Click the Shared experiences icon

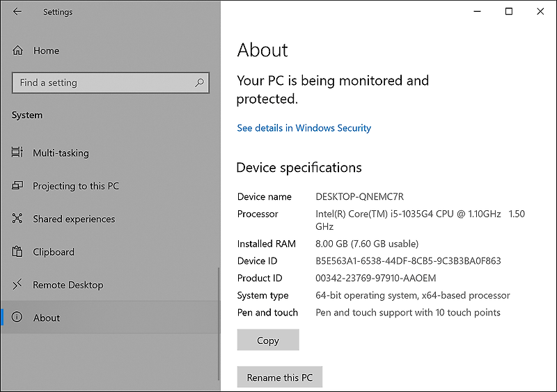[17, 219]
